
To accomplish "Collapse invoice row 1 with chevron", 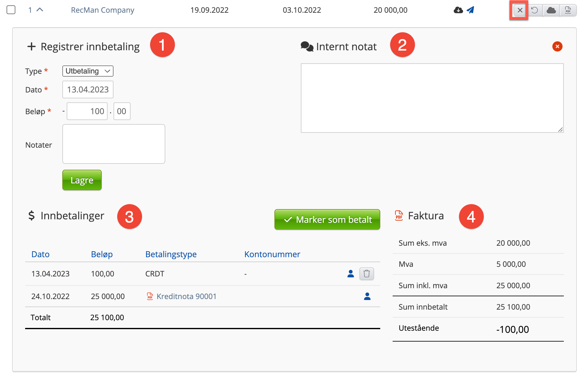I will (x=40, y=10).
